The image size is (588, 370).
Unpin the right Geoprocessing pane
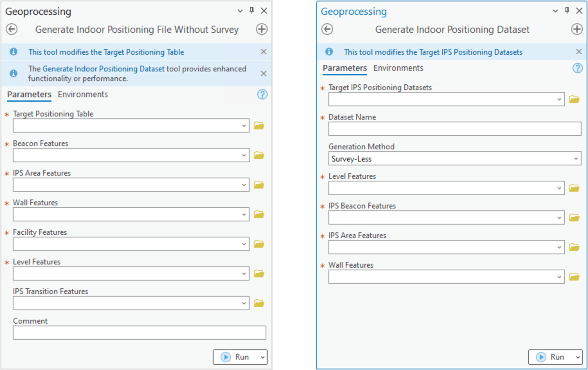point(566,11)
